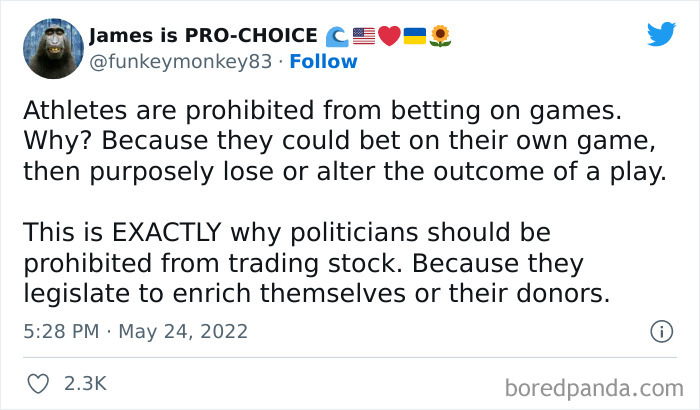View the 2.3K likes count

click(x=85, y=382)
